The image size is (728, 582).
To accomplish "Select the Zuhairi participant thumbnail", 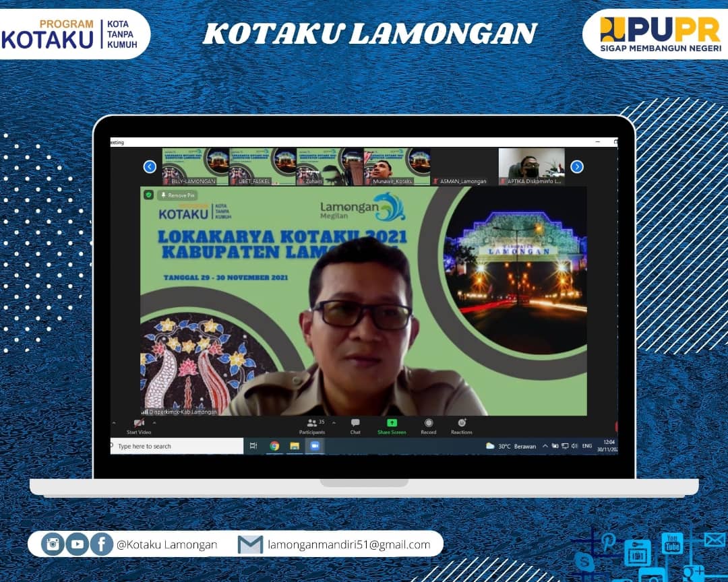I will (x=330, y=166).
